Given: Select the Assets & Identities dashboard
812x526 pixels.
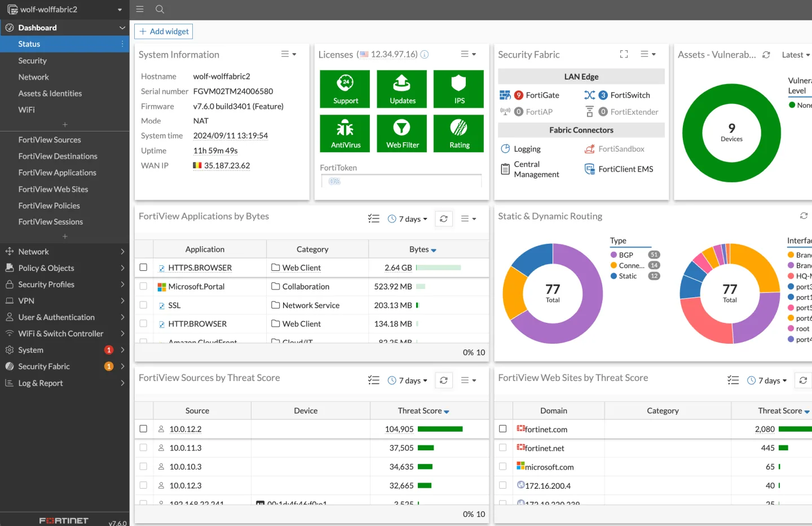Looking at the screenshot, I should 50,94.
